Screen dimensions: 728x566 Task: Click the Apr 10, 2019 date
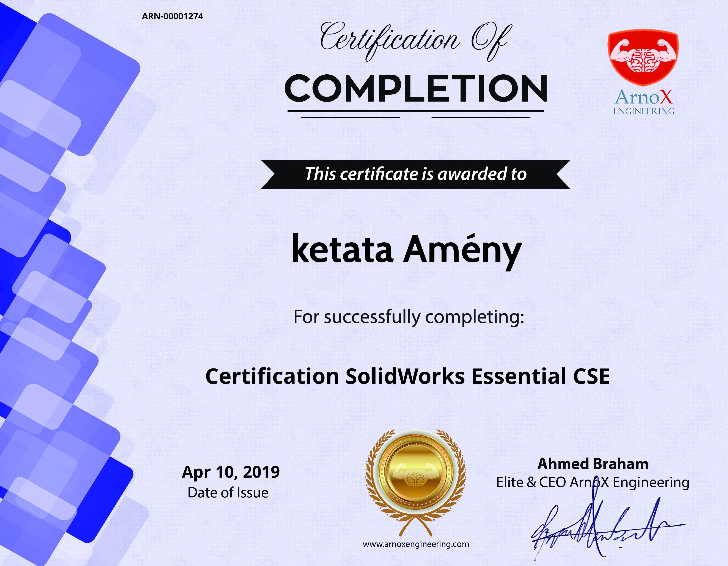click(231, 472)
